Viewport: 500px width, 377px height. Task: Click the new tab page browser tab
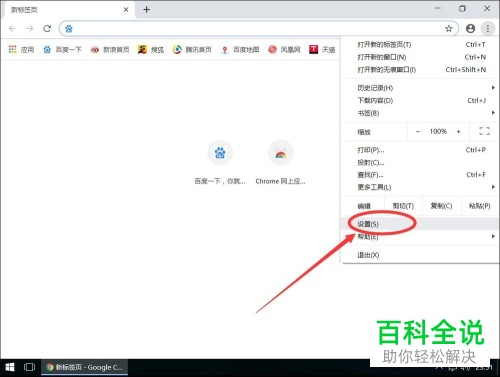click(x=68, y=10)
